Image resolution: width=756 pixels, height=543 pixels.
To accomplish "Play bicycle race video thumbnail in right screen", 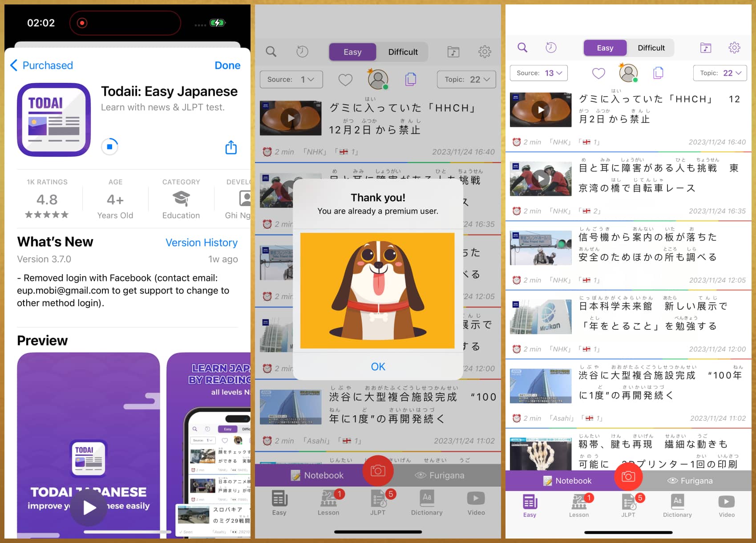I will point(541,179).
